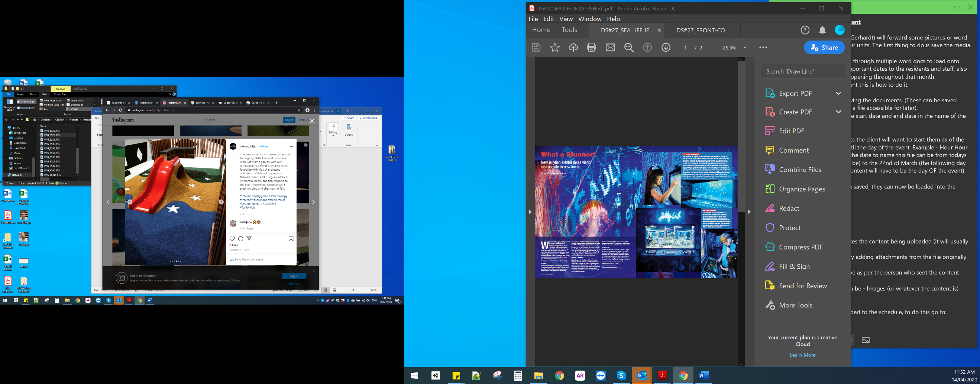
Task: Open the Editing dropdown in Word ribbon
Action: [333, 129]
